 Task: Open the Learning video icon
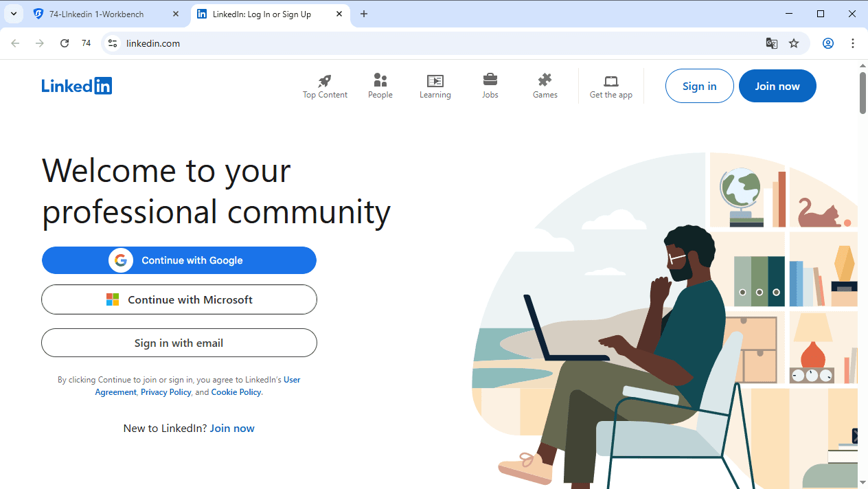tap(435, 80)
